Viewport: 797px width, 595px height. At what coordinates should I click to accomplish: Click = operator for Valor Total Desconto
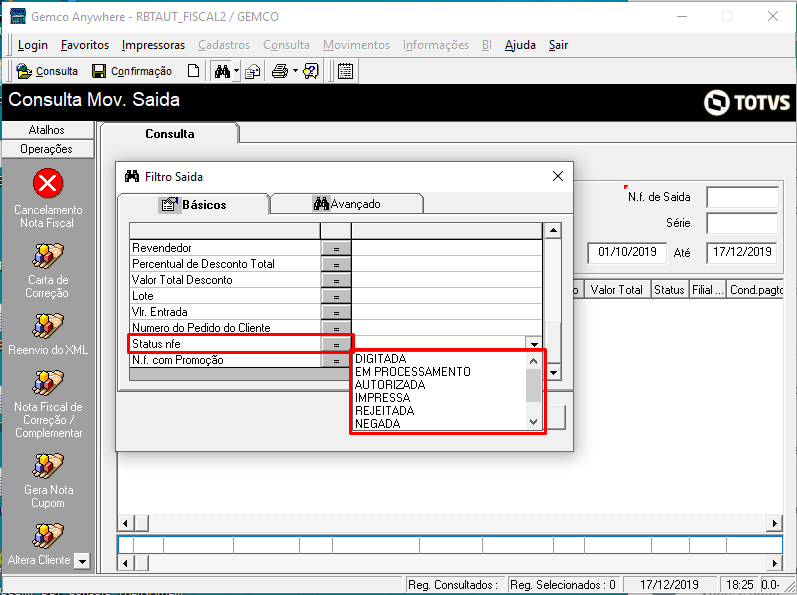(336, 280)
